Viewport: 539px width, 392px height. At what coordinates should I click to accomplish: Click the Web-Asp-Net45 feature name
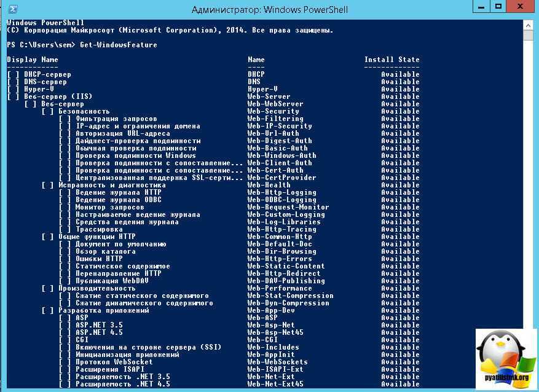tap(275, 332)
